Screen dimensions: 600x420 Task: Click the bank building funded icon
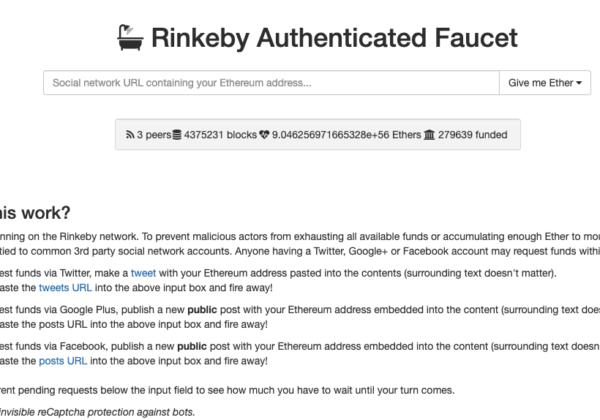pyautogui.click(x=429, y=135)
